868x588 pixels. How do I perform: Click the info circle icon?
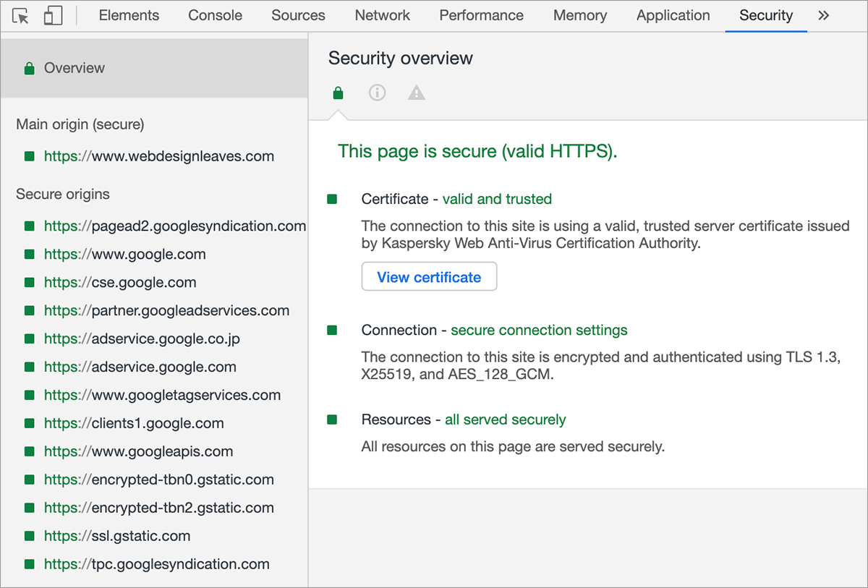[x=377, y=93]
